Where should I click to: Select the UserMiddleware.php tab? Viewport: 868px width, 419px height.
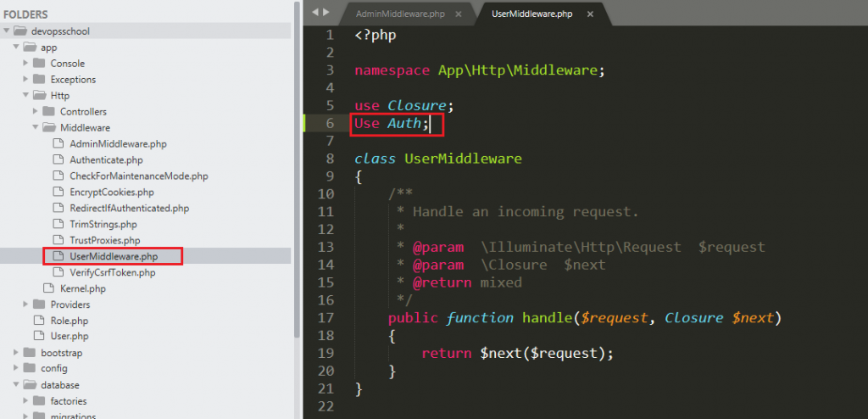point(532,14)
